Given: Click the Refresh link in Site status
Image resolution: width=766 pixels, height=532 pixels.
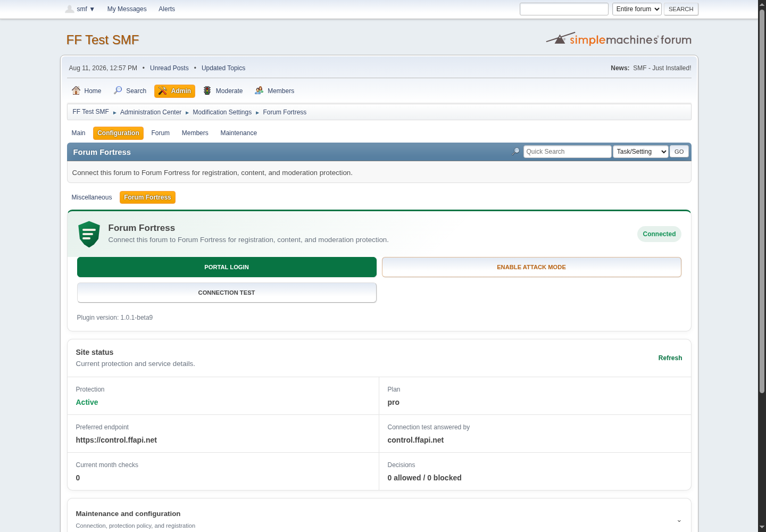Looking at the screenshot, I should (670, 358).
